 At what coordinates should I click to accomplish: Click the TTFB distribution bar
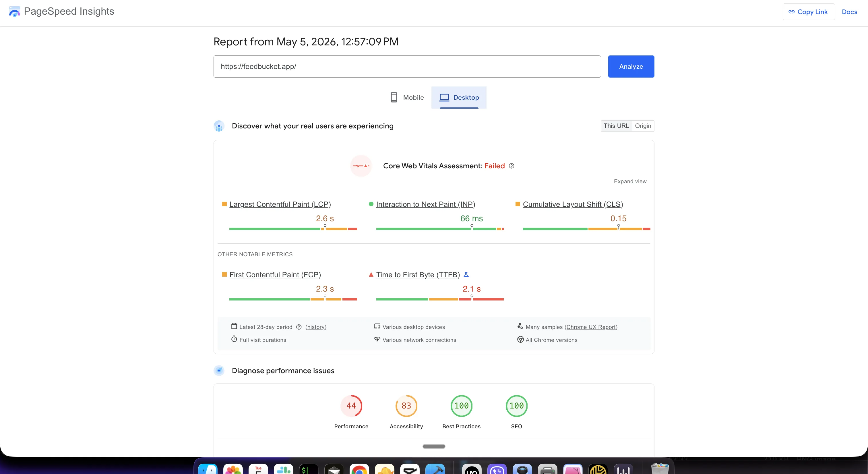(x=440, y=299)
